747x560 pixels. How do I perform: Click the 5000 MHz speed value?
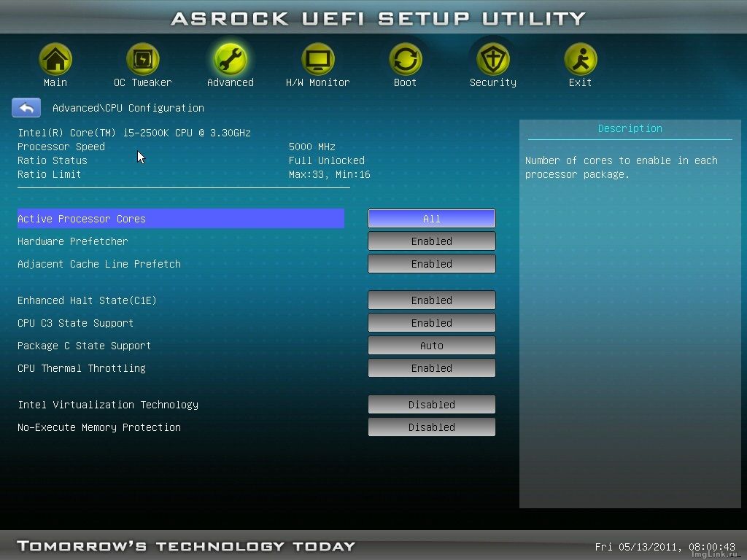[x=312, y=147]
